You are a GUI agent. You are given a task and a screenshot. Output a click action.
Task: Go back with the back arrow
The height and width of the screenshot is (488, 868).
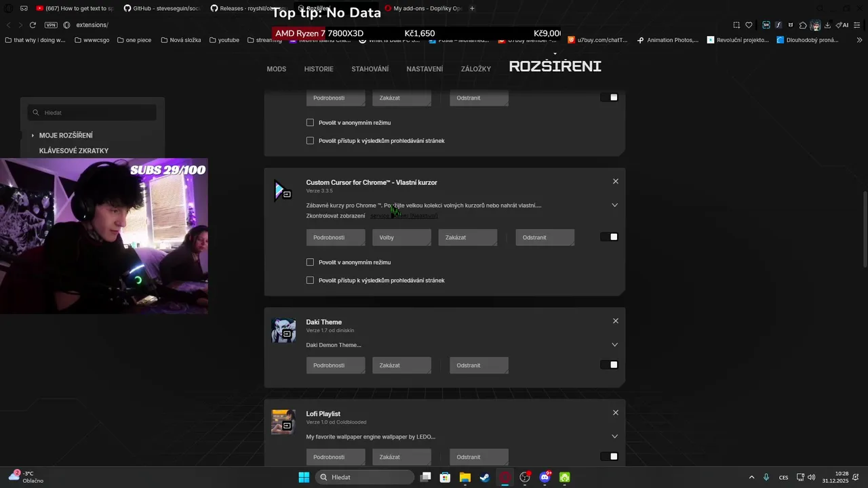point(8,25)
